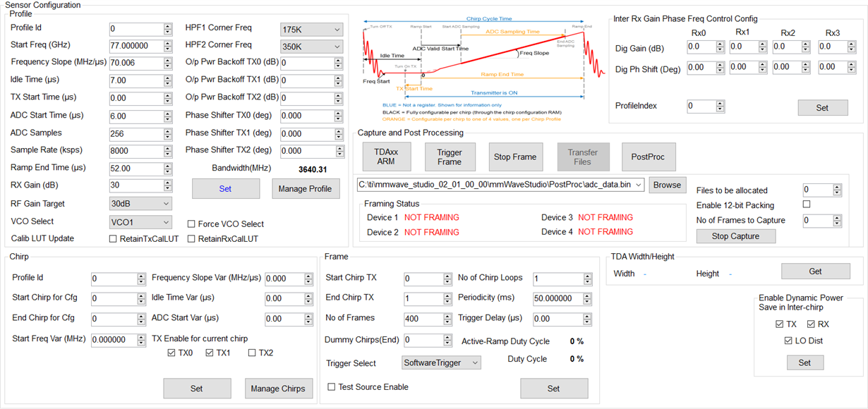Toggle Force VCO Select checkbox
This screenshot has width=868, height=409.
(192, 224)
